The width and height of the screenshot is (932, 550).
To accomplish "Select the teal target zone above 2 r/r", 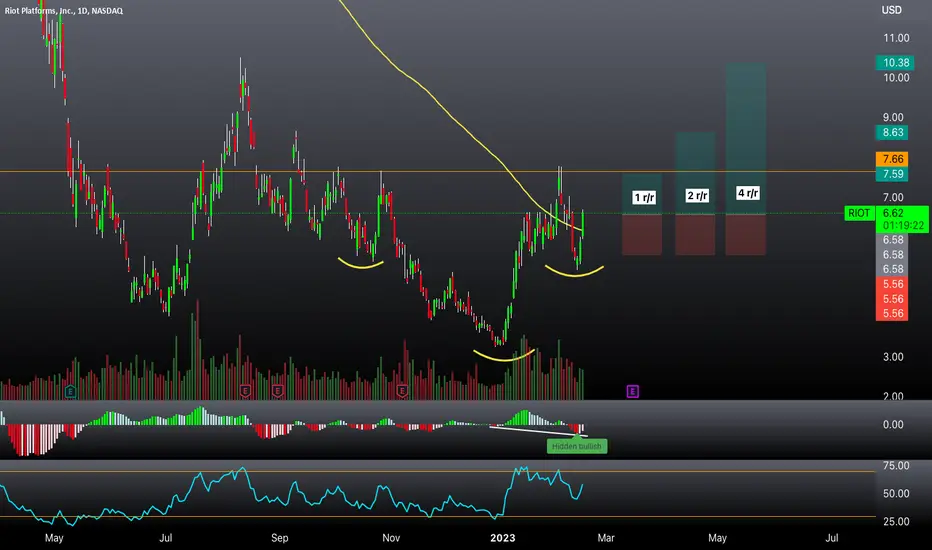I will point(695,172).
